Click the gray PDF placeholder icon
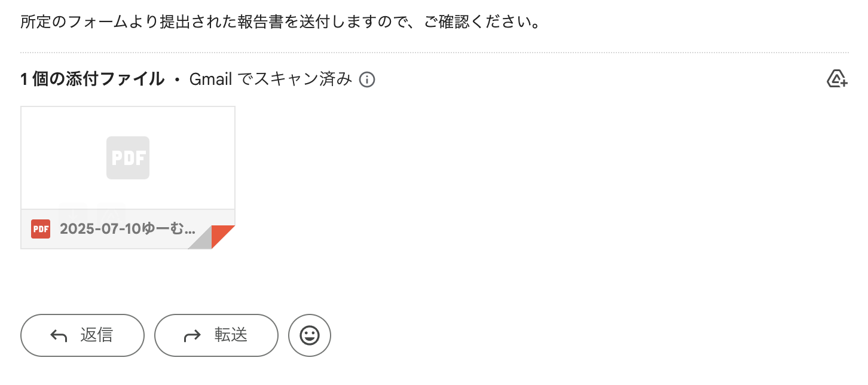Screen dimensions: 868x385 (x=128, y=158)
